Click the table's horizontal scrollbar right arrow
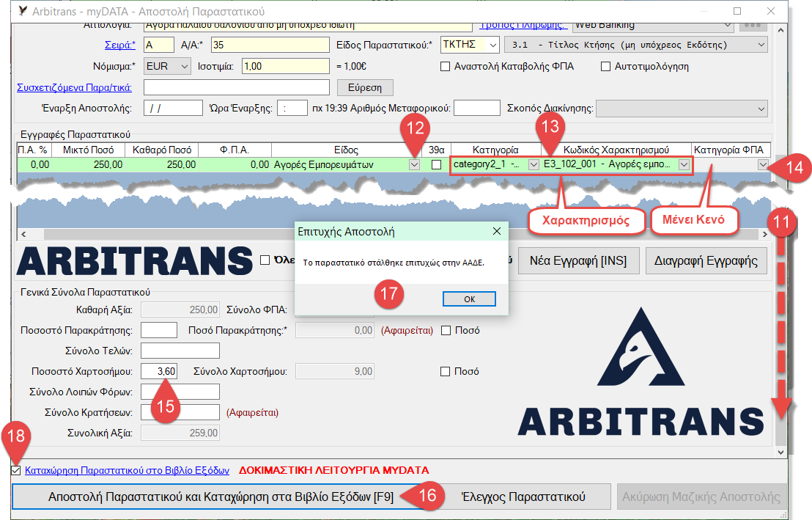 pyautogui.click(x=765, y=235)
